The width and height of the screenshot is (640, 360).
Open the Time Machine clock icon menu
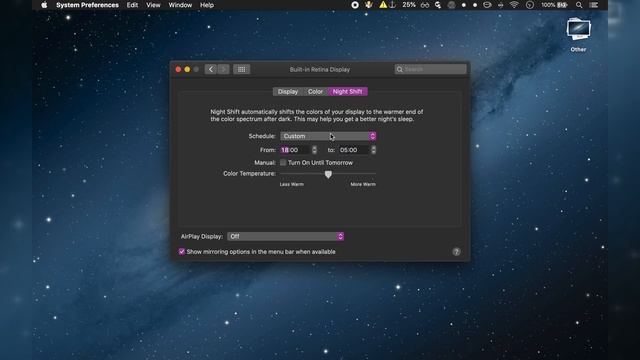point(530,5)
